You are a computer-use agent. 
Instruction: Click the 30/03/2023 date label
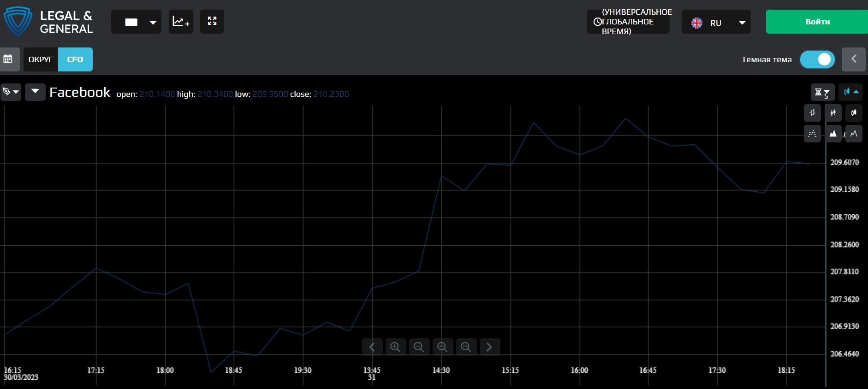pos(21,377)
